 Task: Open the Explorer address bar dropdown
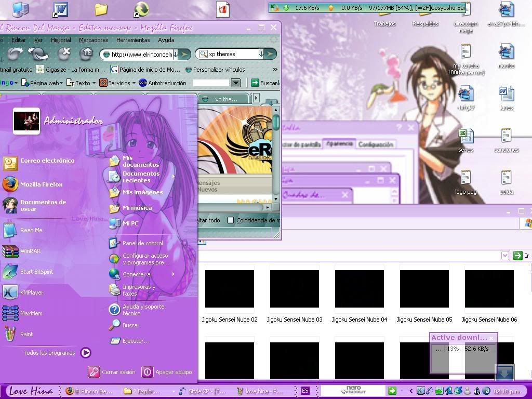[505, 256]
